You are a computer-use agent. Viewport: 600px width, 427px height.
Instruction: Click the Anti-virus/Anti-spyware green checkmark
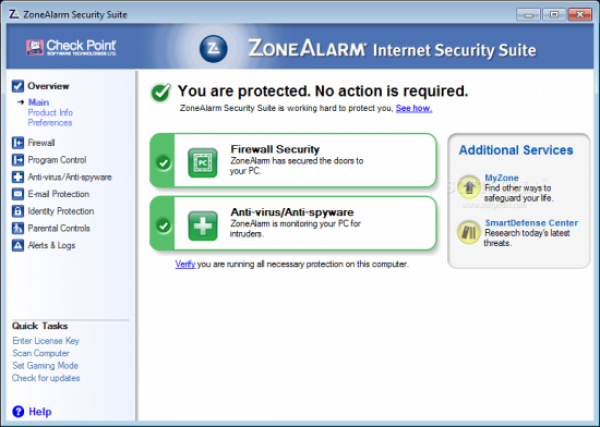click(163, 225)
